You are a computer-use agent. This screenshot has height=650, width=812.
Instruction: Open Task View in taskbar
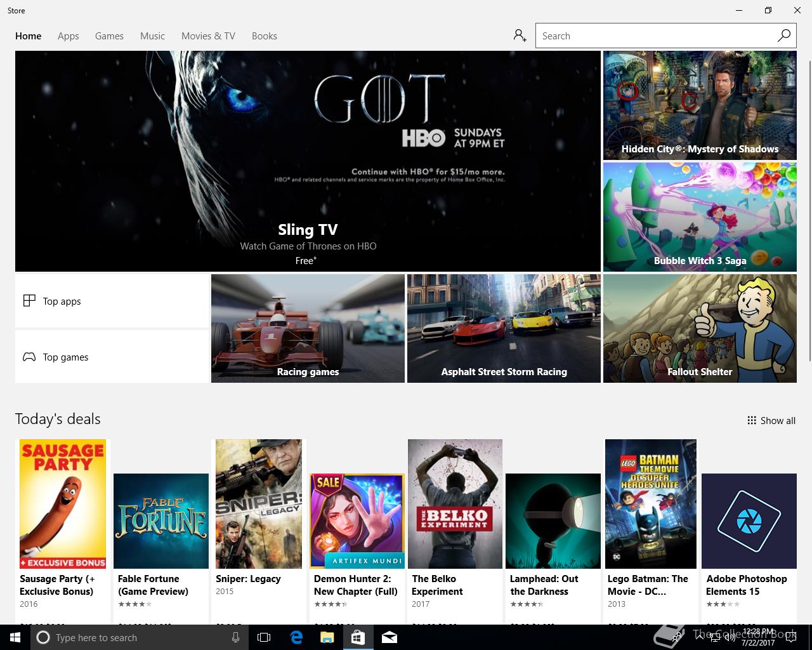(x=264, y=637)
